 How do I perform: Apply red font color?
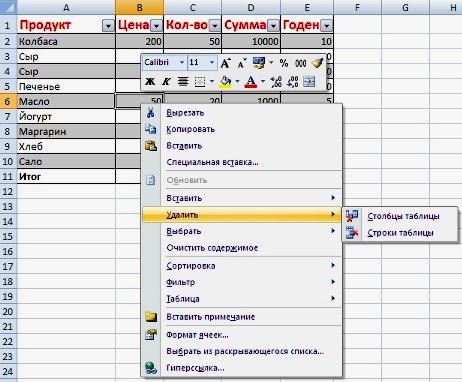point(251,82)
